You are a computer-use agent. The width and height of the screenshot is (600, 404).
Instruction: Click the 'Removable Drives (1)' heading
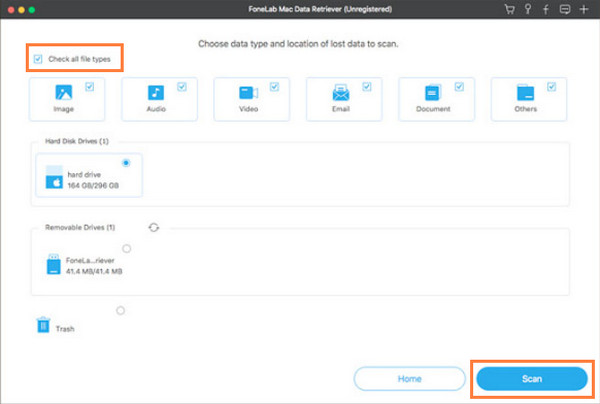(x=80, y=227)
